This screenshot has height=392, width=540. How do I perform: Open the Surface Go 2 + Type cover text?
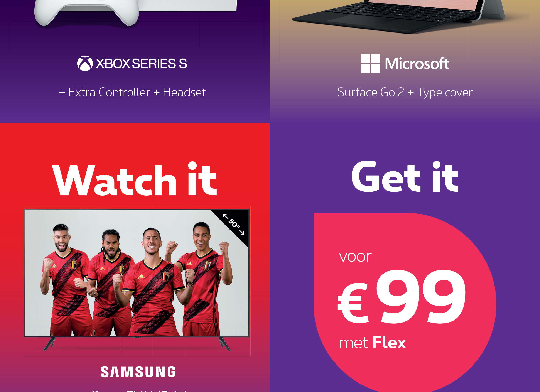coord(405,92)
